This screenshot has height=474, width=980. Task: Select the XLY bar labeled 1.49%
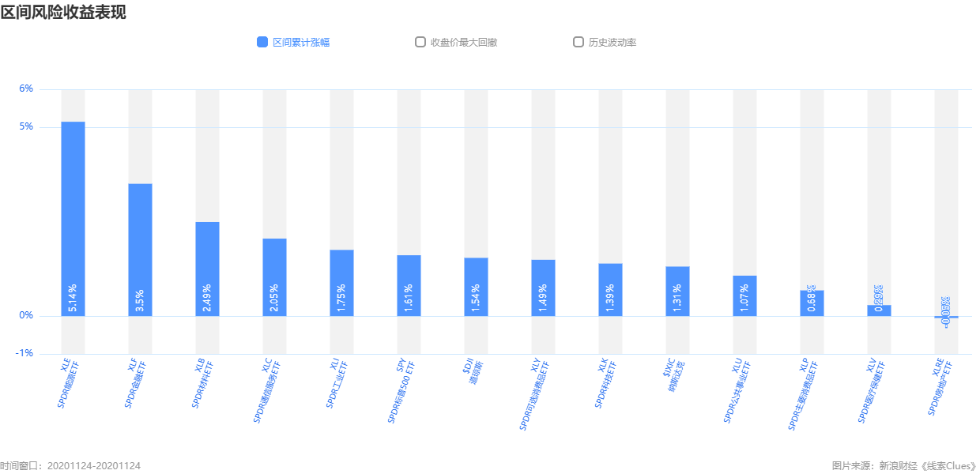(x=544, y=288)
